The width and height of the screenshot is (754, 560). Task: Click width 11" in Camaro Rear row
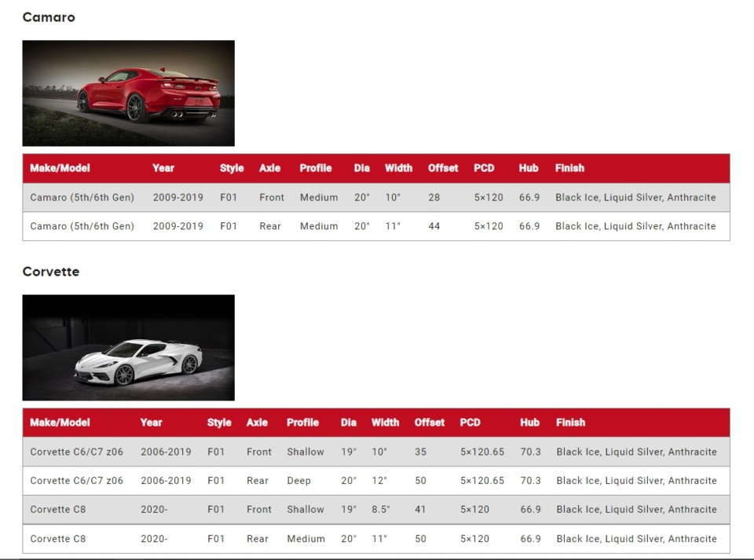point(393,226)
